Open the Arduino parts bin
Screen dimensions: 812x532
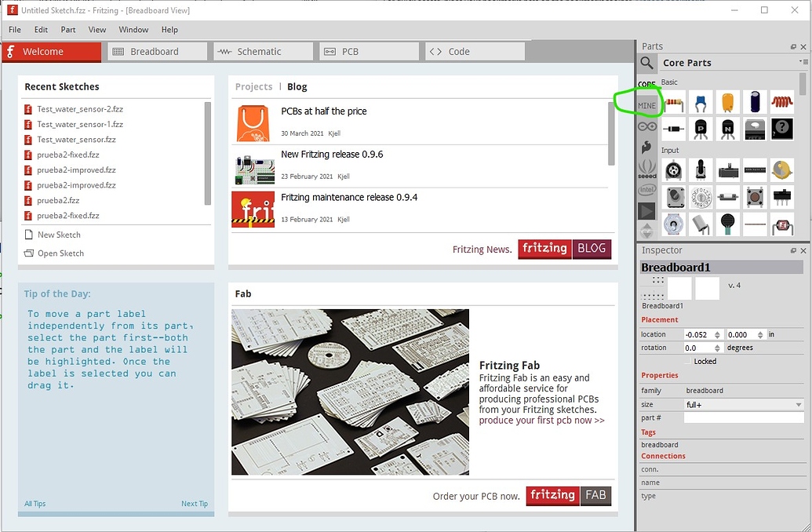[x=646, y=126]
